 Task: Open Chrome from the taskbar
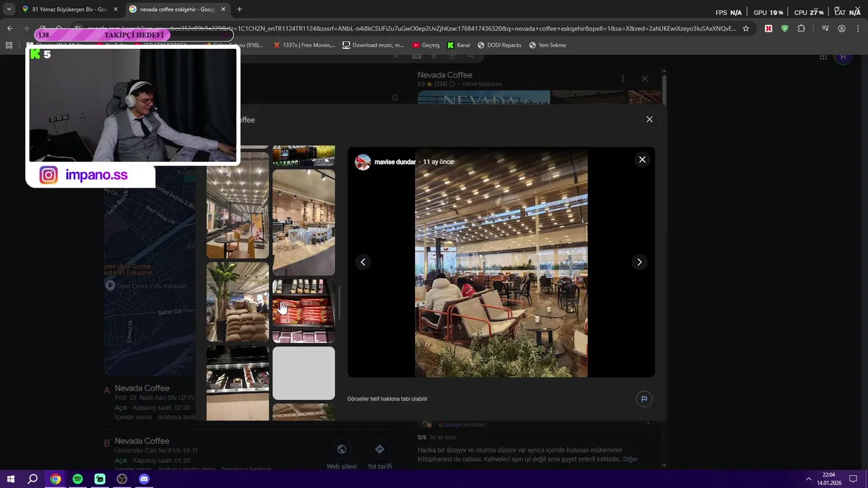click(55, 479)
